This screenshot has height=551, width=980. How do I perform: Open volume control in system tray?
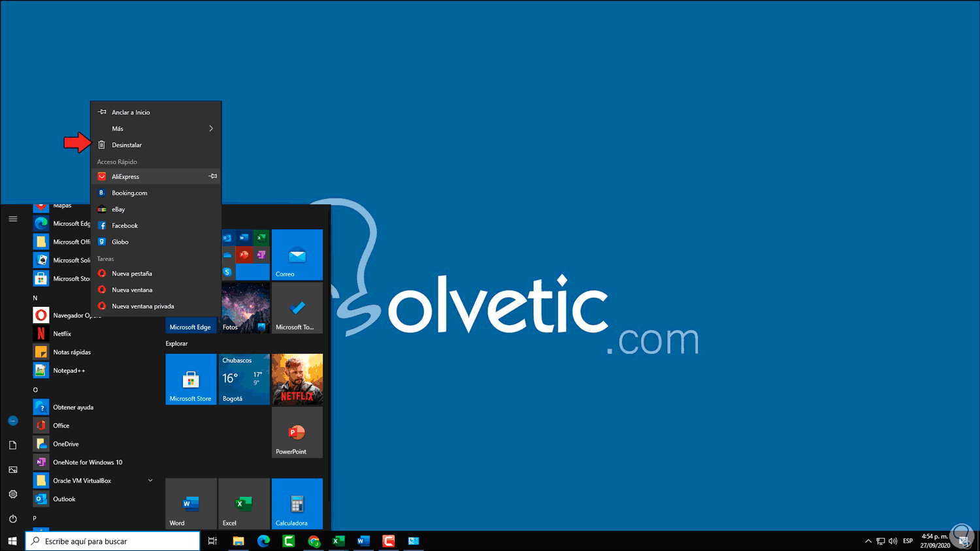pos(893,541)
